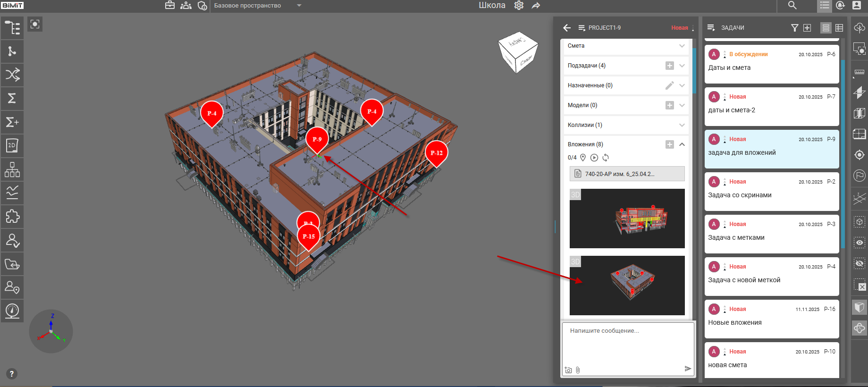
Task: Open the hierarchy diagram icon
Action: point(12,169)
